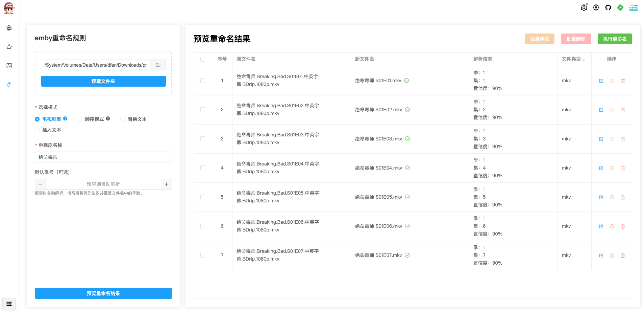
Task: Select the rename pencil icon in sidebar
Action: point(9,85)
